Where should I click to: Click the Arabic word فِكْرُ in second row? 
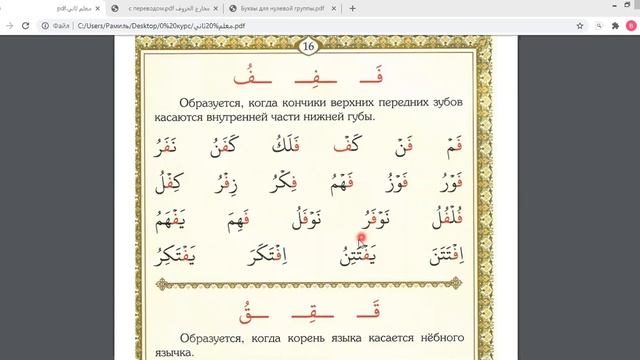(283, 182)
